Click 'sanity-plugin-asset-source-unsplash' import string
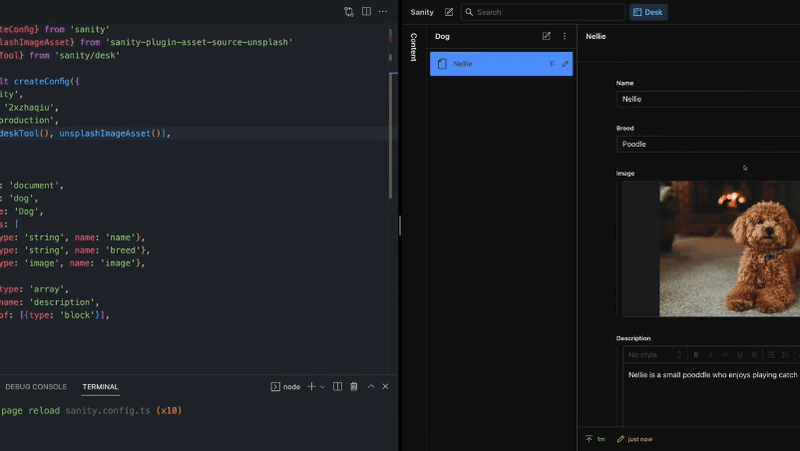 point(199,42)
